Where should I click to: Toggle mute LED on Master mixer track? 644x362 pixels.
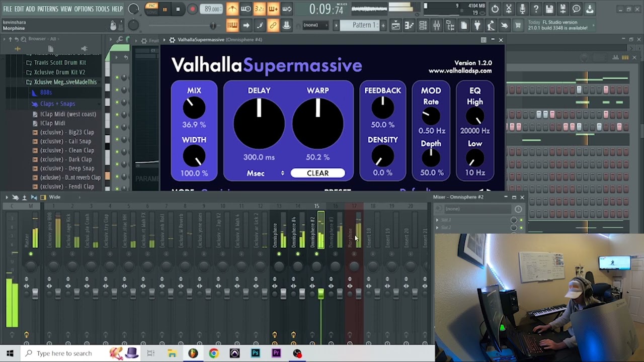[31, 254]
